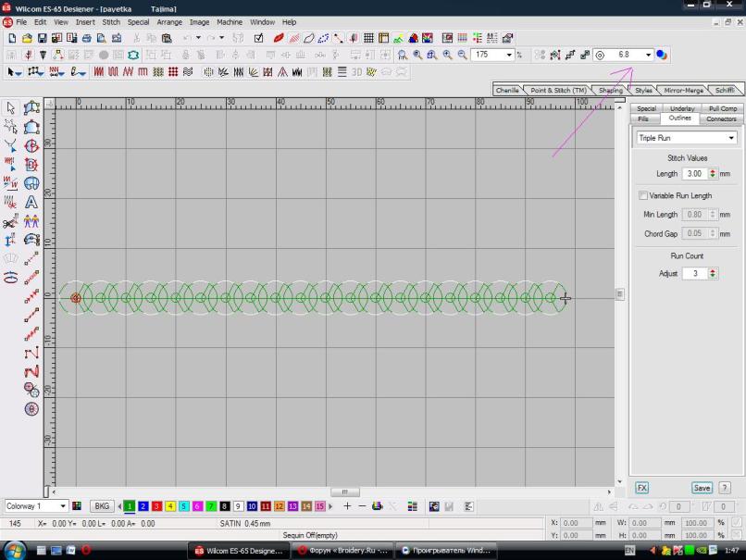Screen dimensions: 746x560
Task: Click the New design icon
Action: 12,38
